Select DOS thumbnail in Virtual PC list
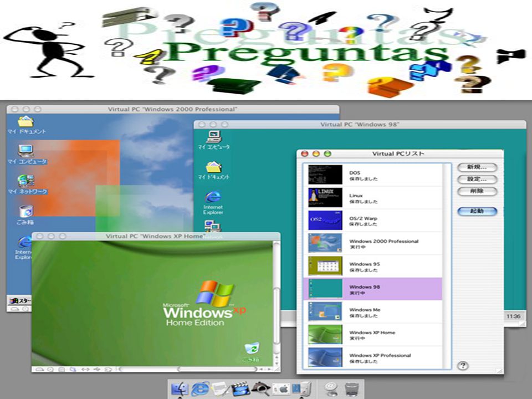 325,175
